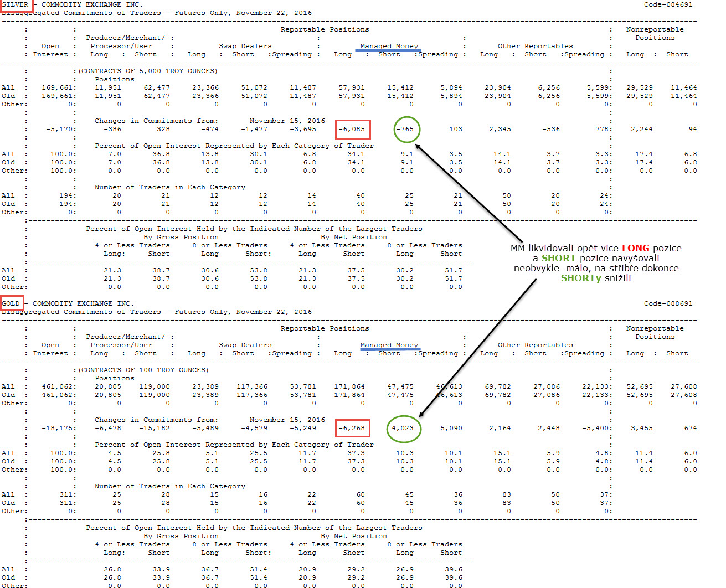The height and width of the screenshot is (588, 726).
Task: Click silver nonreportable long change 2,244
Action: [641, 129]
